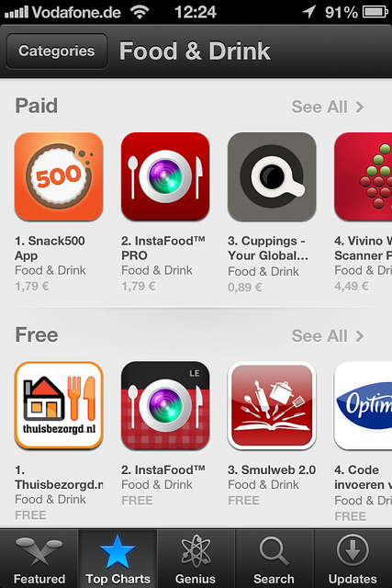The height and width of the screenshot is (588, 392).
Task: Open the thuisbezorgd.nl app icon
Action: [x=59, y=405]
